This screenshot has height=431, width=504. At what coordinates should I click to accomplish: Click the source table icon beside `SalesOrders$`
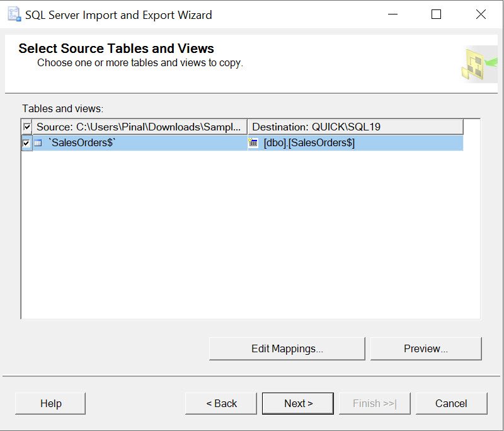pos(38,142)
